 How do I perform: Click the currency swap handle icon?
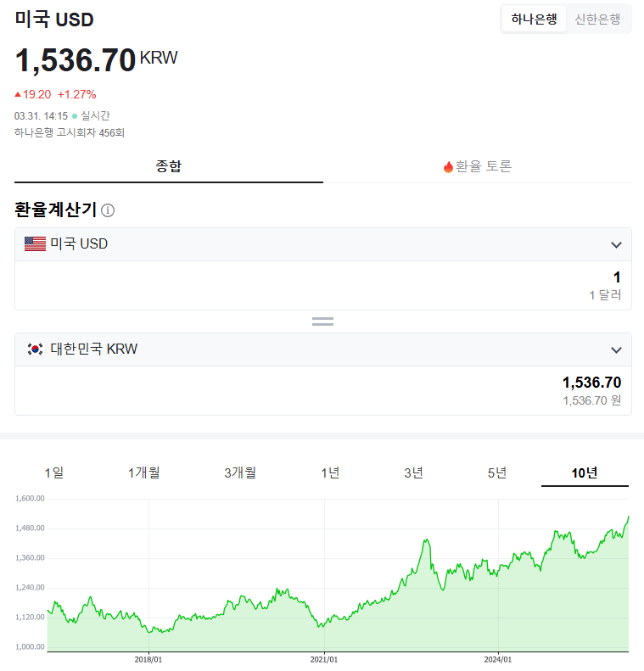[x=322, y=322]
